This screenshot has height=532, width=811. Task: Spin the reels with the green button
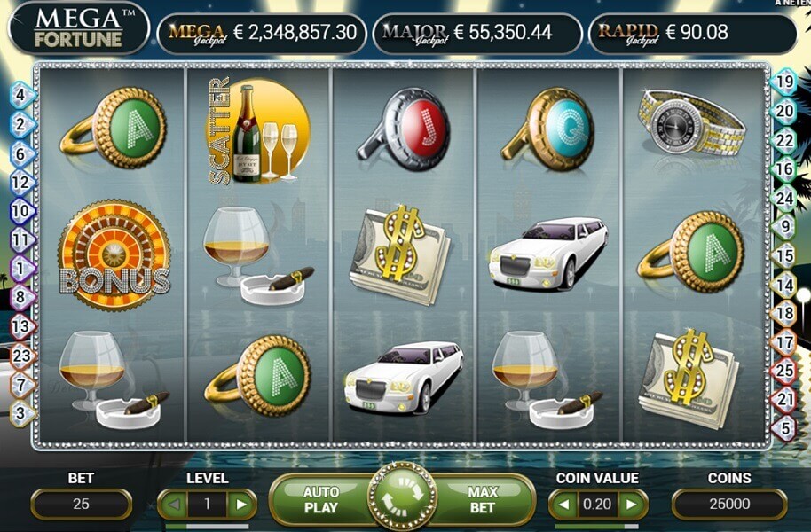click(403, 497)
